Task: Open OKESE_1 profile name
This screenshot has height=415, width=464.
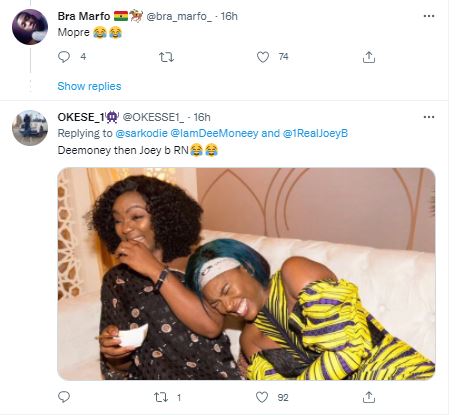Action: pos(80,117)
